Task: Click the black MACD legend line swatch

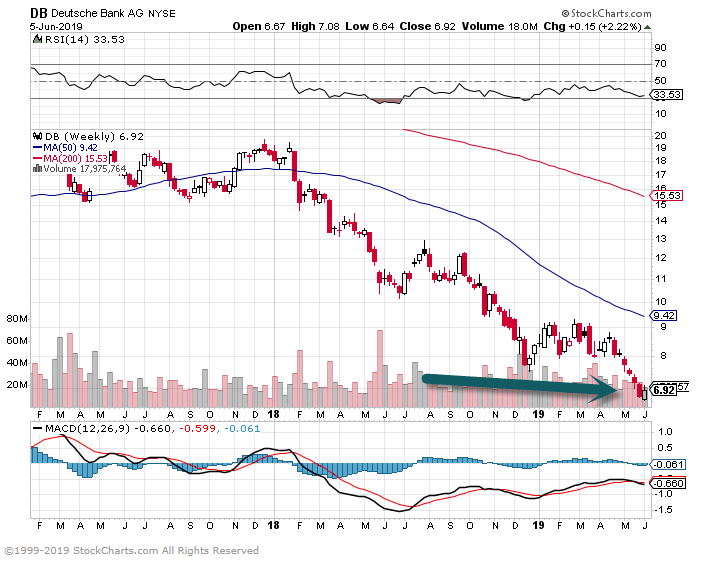Action: click(37, 429)
